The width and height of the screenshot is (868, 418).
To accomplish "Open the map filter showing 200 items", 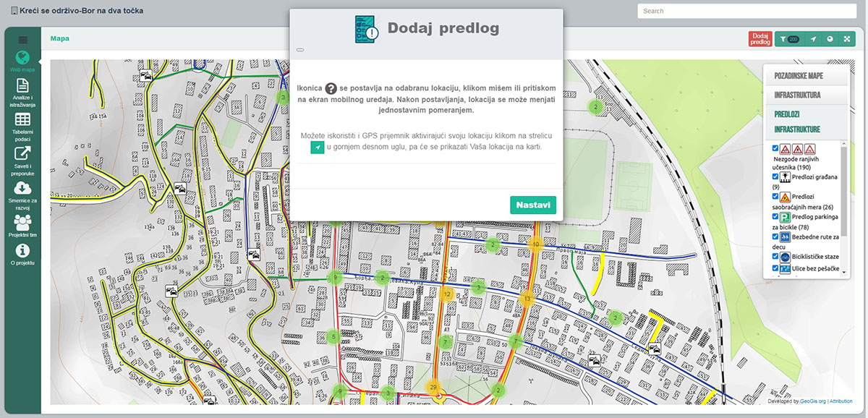I will 788,38.
